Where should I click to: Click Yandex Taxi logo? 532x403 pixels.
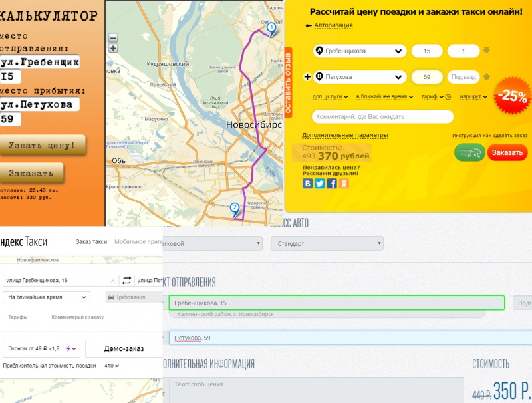(x=23, y=242)
